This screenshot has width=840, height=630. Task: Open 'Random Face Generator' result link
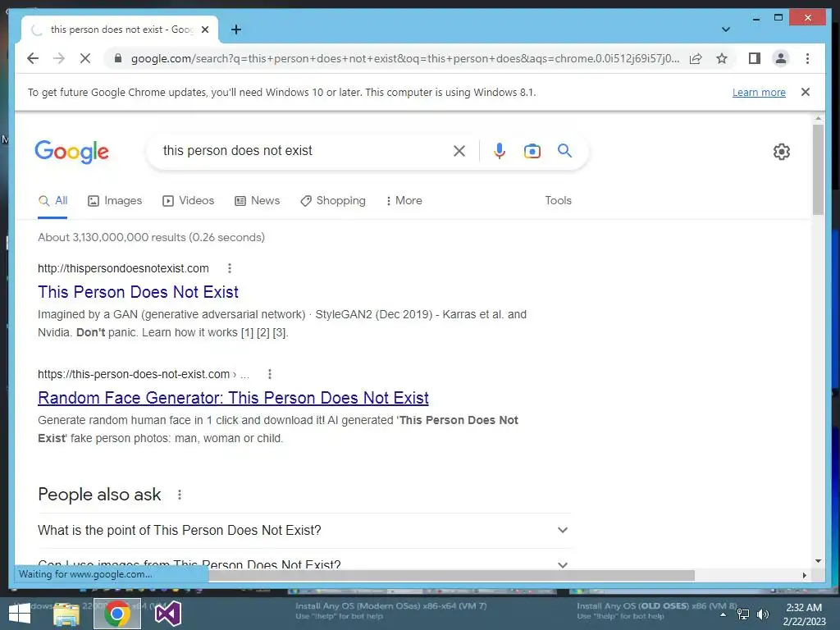pos(233,398)
